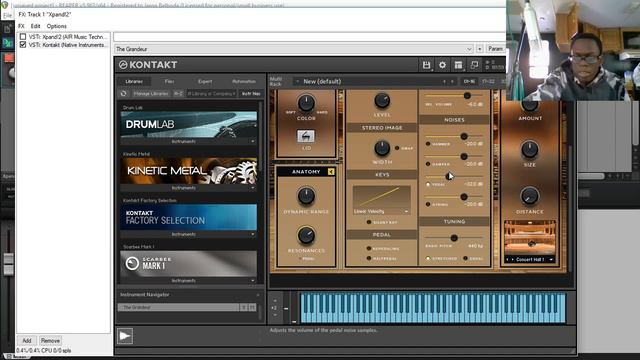Click the Kontakt info play arrow icon
This screenshot has height=360, width=640.
coord(125,336)
